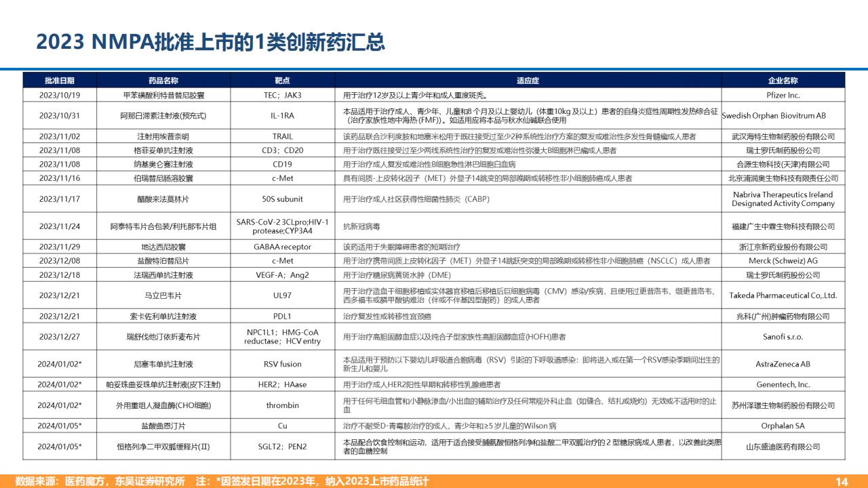The image size is (868, 488).
Task: Click target cell TEC；JAK3
Action: (x=282, y=96)
